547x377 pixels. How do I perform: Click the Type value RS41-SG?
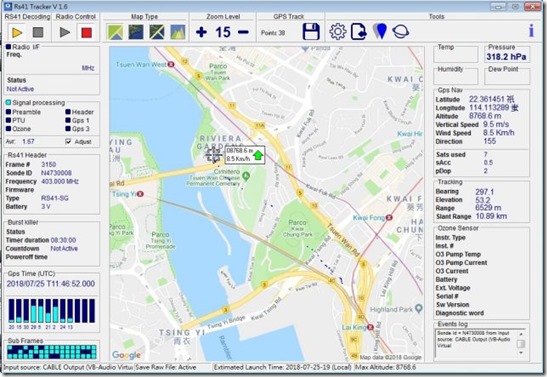(55, 198)
